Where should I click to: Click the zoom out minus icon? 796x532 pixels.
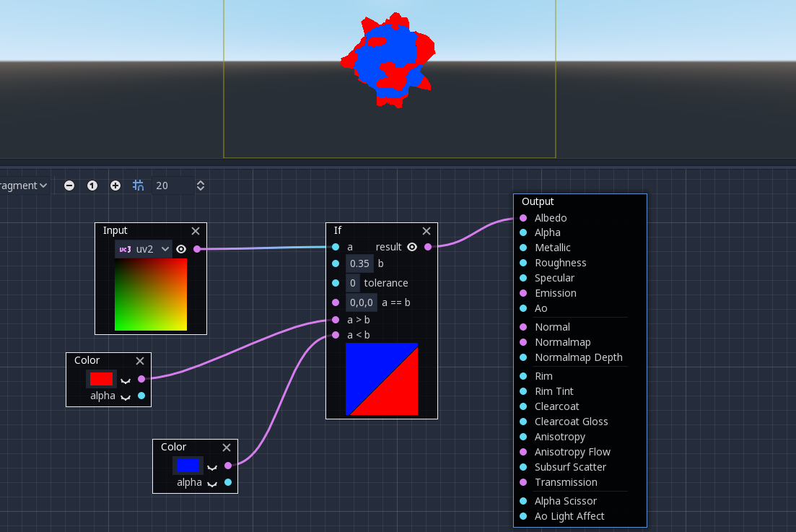69,186
